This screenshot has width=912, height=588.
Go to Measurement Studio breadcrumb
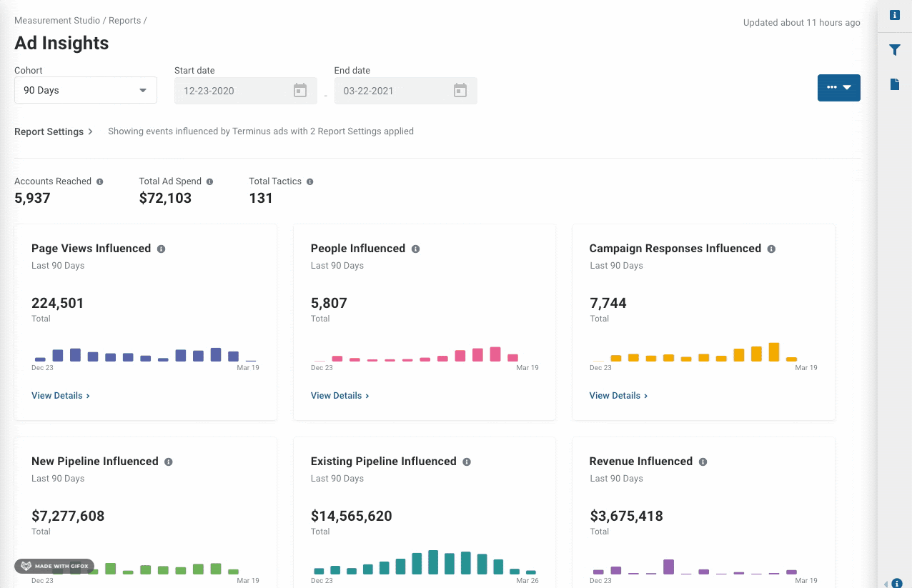click(57, 21)
